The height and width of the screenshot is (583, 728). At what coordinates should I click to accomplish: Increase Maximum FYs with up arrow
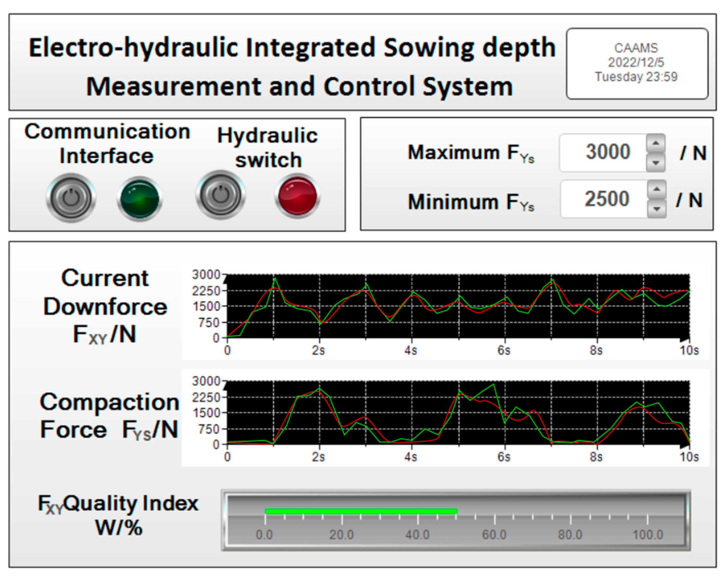[655, 143]
